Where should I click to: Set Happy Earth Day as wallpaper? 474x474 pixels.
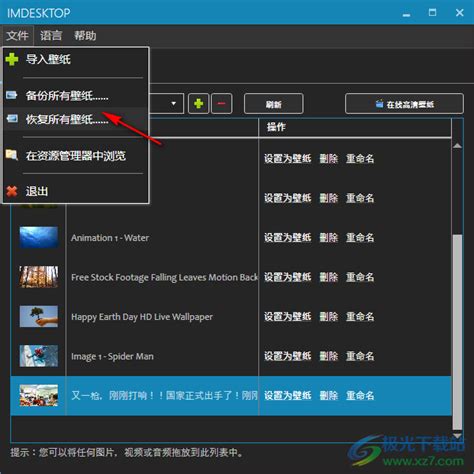288,317
